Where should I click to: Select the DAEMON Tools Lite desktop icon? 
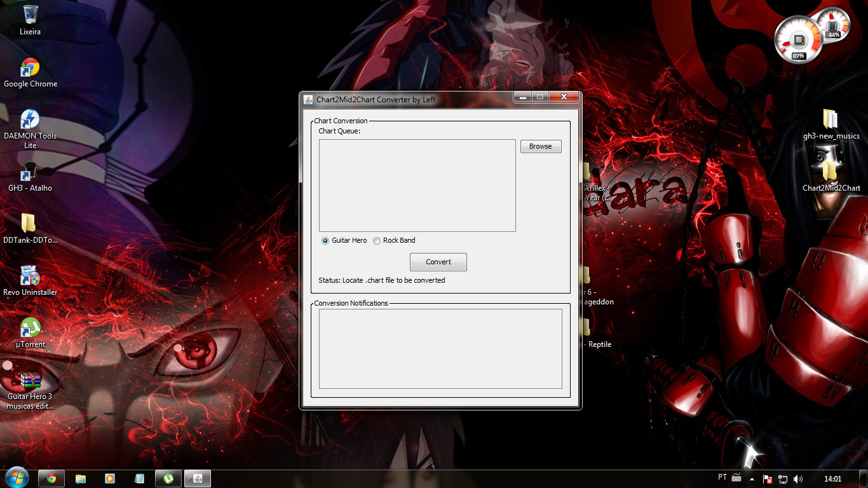pos(30,129)
